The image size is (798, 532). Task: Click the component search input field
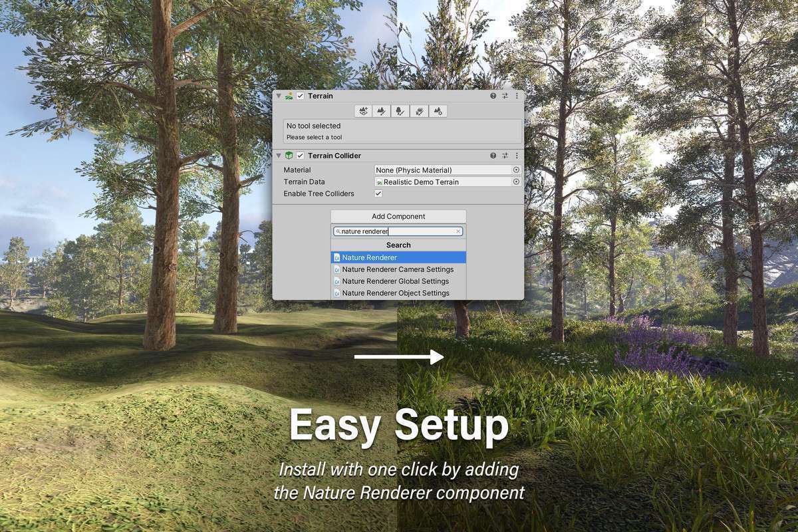coord(398,231)
